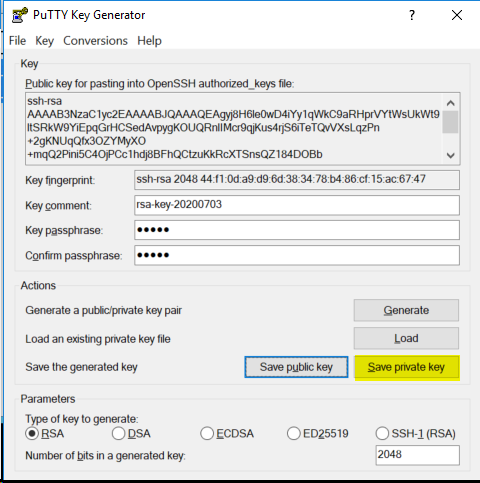Click the public key box down arrow
This screenshot has height=483, width=480.
[x=451, y=155]
